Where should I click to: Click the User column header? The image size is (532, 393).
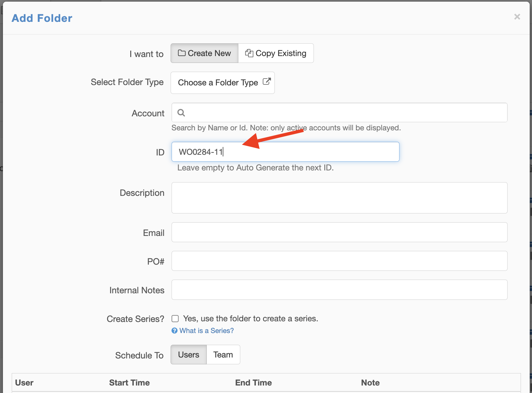coord(24,383)
